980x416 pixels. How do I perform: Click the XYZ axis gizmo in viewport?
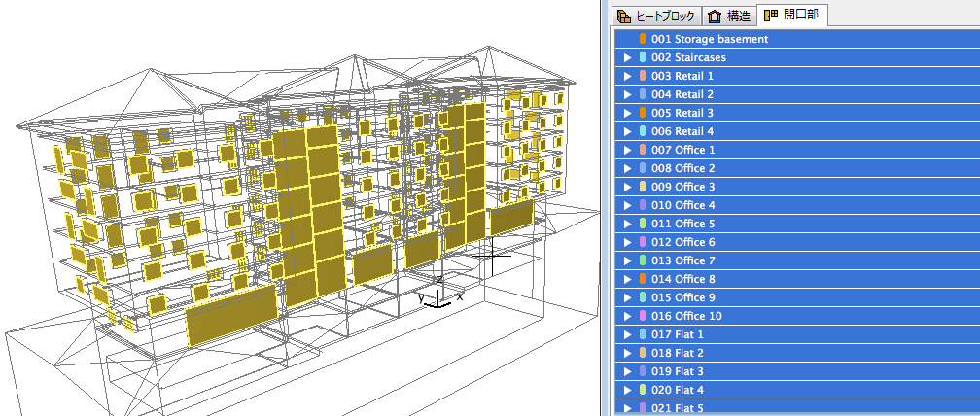coord(440,292)
